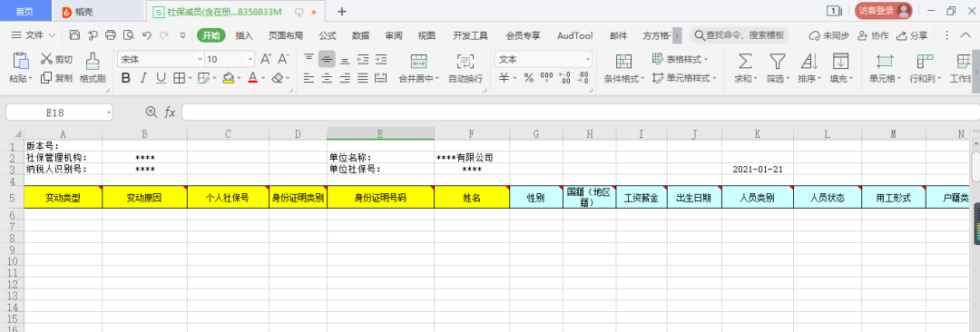Open Print Preview from quick access toolbar

[129, 35]
